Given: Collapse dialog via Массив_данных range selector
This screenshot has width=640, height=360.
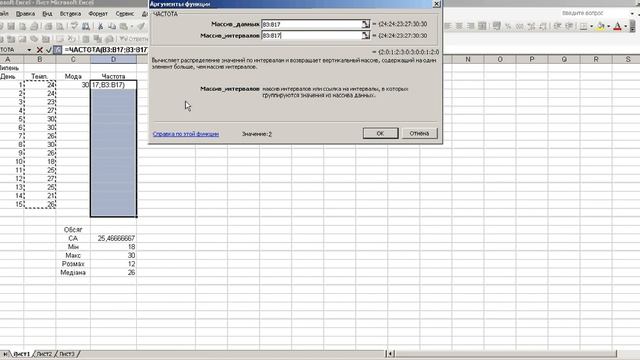Looking at the screenshot, I should click(x=365, y=24).
